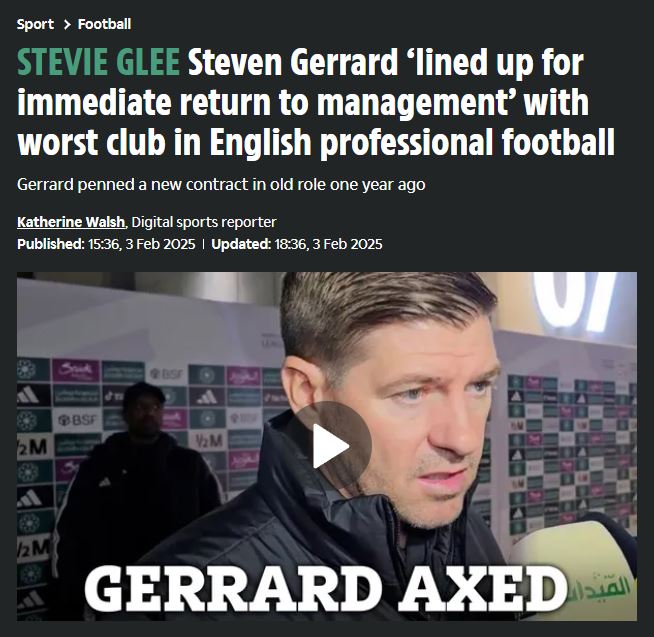Click the pink logo atop the sponsor board
654x637 pixels.
75,370
